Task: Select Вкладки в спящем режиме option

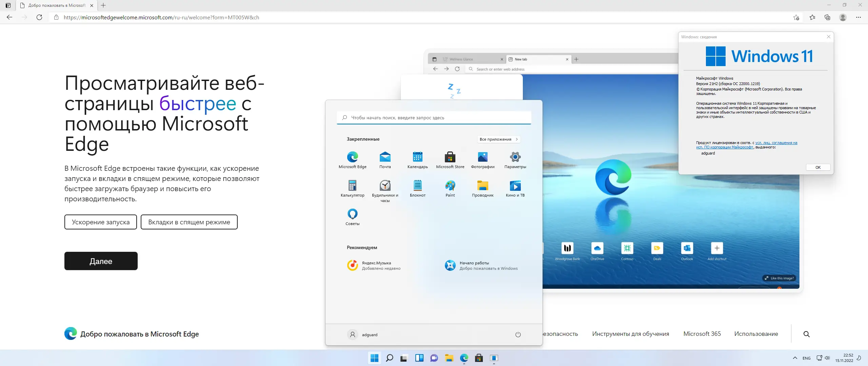Action: [189, 222]
